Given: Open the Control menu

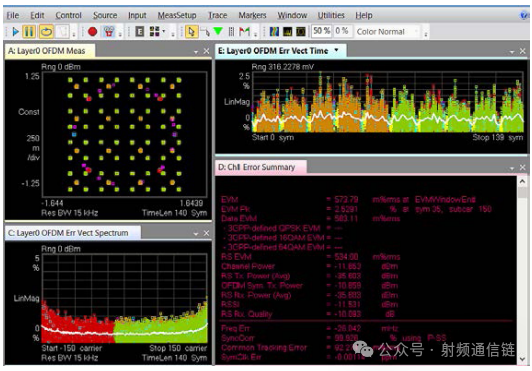Looking at the screenshot, I should (x=68, y=15).
